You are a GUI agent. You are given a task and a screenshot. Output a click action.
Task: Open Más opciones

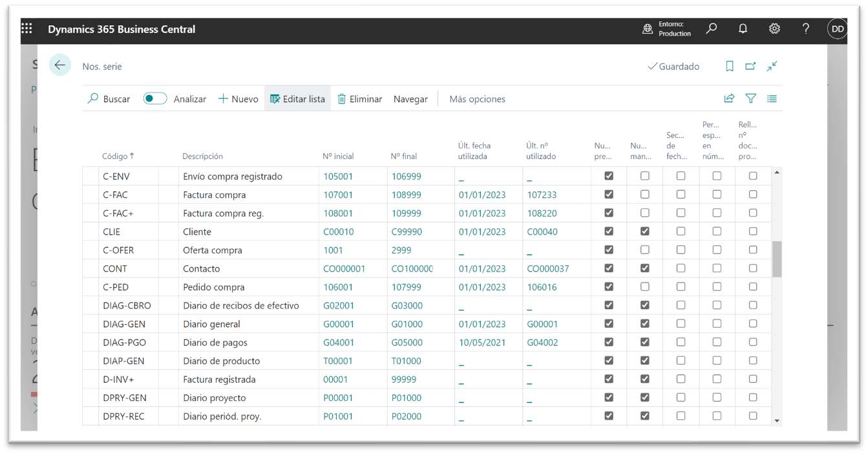coord(477,99)
